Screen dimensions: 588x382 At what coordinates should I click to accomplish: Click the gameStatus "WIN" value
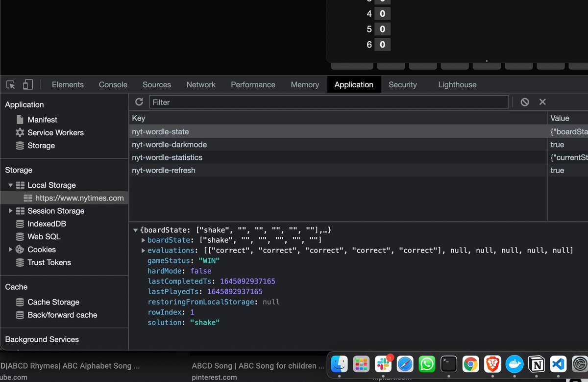[x=209, y=260]
